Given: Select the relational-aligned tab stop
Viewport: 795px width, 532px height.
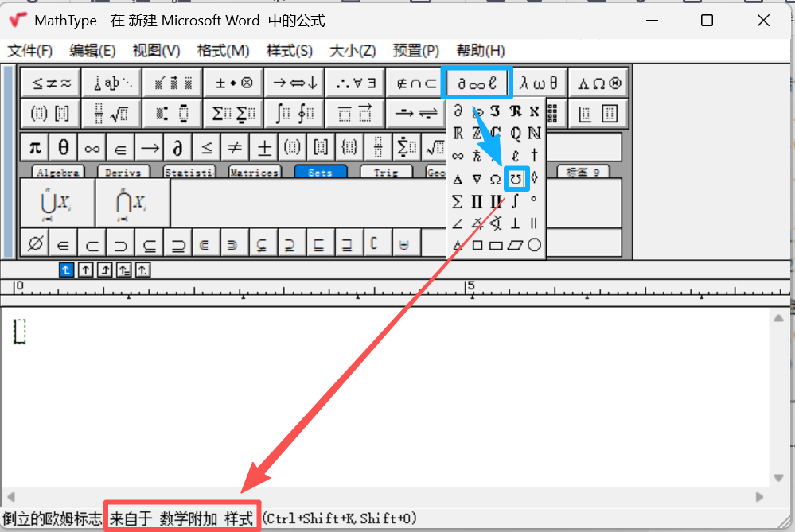Looking at the screenshot, I should tap(123, 270).
